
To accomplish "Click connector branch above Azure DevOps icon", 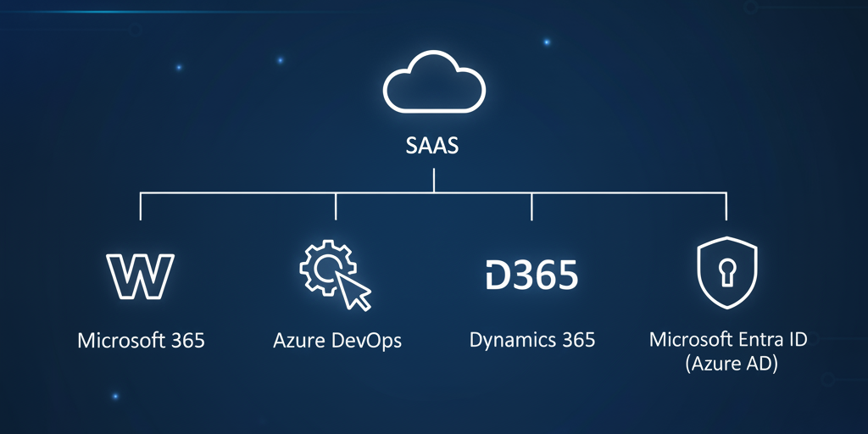I will point(337,207).
